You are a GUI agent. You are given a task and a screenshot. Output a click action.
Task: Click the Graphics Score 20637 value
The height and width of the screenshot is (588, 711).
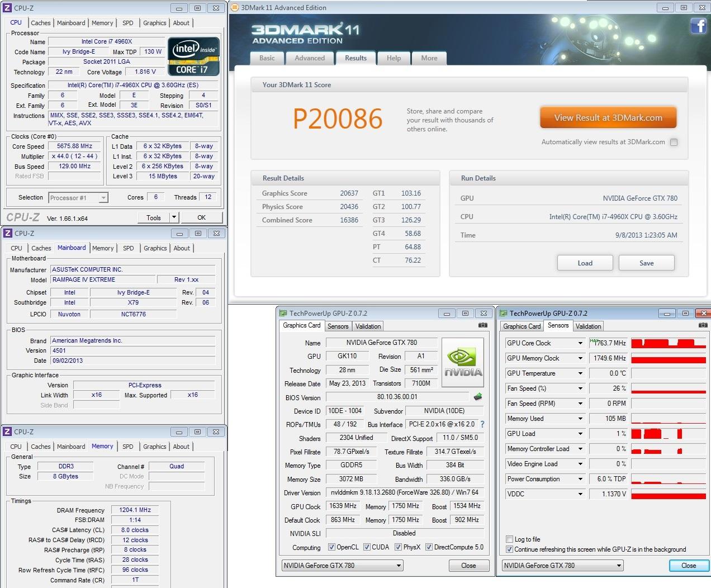point(349,193)
